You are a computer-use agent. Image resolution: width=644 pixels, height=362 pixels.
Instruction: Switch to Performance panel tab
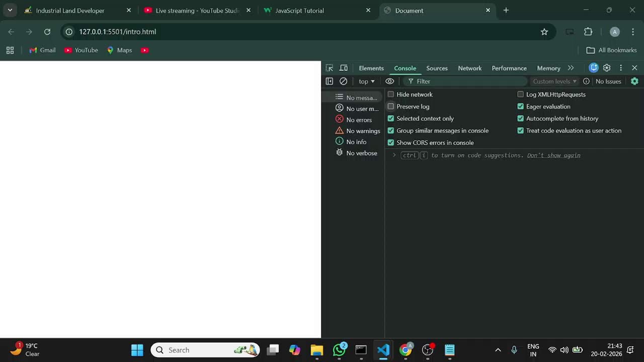click(509, 68)
